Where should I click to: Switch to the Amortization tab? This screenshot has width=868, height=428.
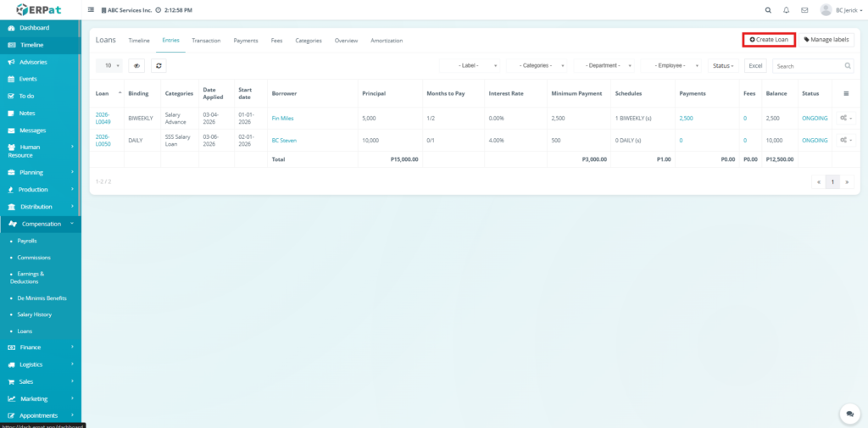coord(387,40)
